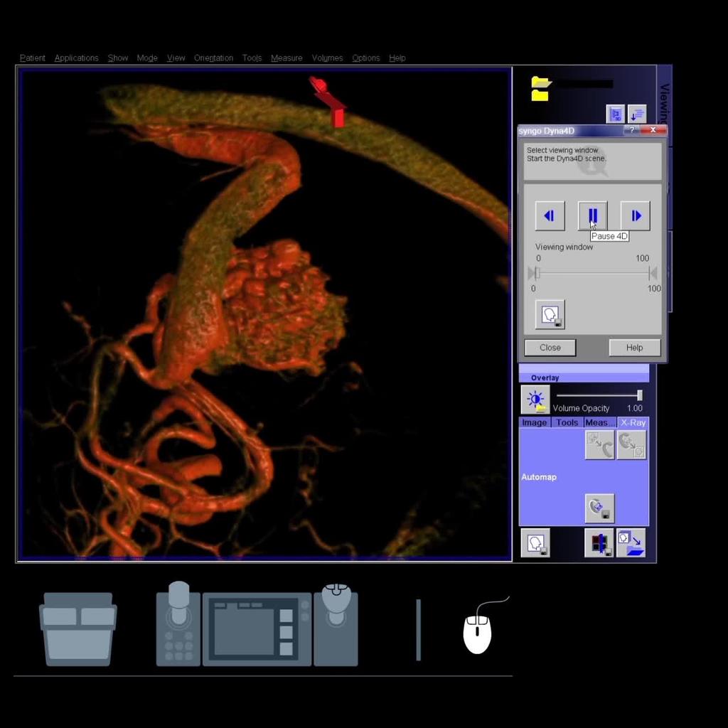Click the sort list icon with down arrow
Image resolution: width=728 pixels, height=728 pixels.
click(637, 114)
